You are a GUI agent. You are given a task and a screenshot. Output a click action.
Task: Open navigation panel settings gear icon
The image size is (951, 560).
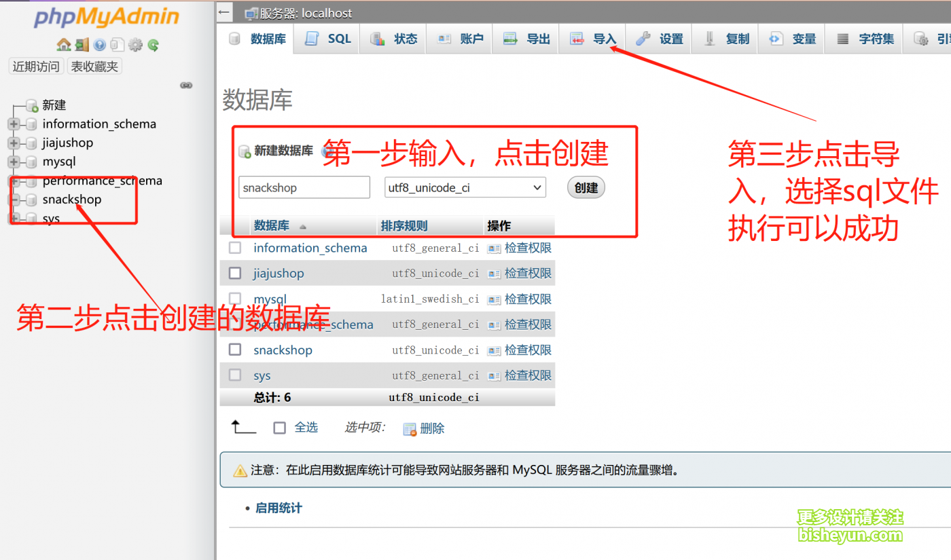(x=135, y=45)
